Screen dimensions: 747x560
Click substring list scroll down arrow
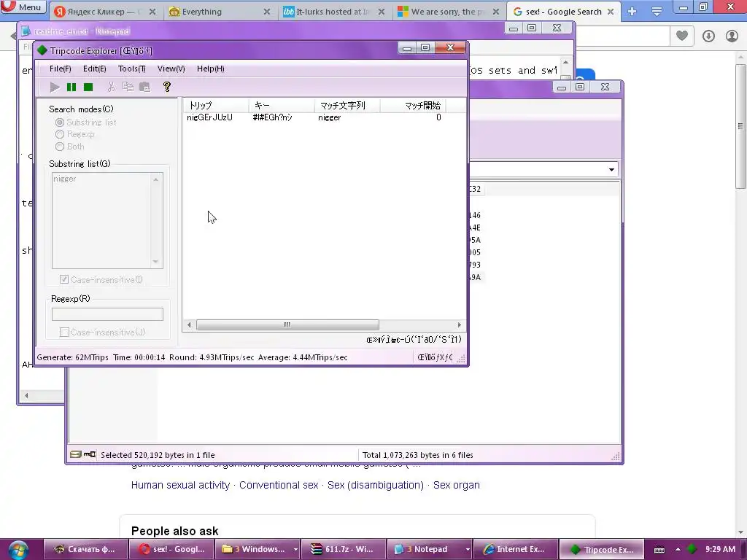(x=155, y=262)
